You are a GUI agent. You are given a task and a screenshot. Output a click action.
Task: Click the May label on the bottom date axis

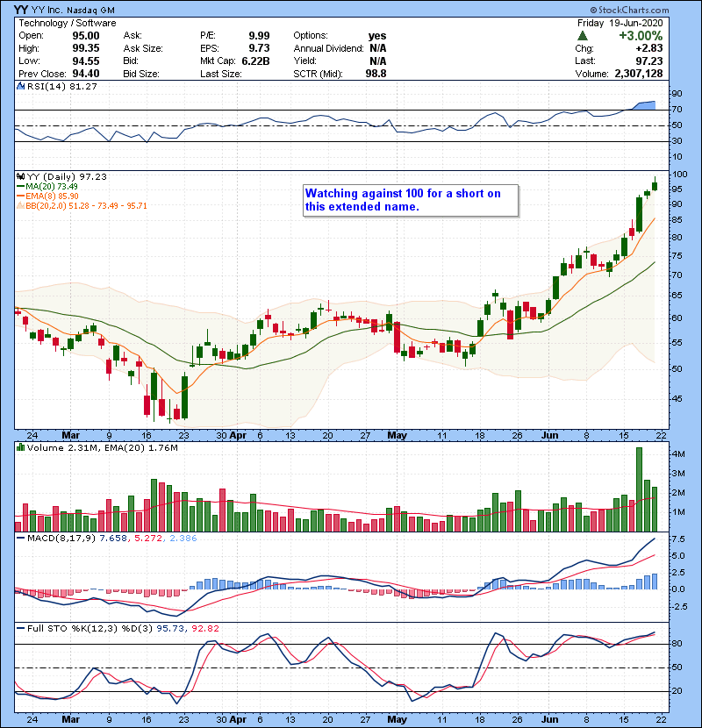tap(398, 719)
